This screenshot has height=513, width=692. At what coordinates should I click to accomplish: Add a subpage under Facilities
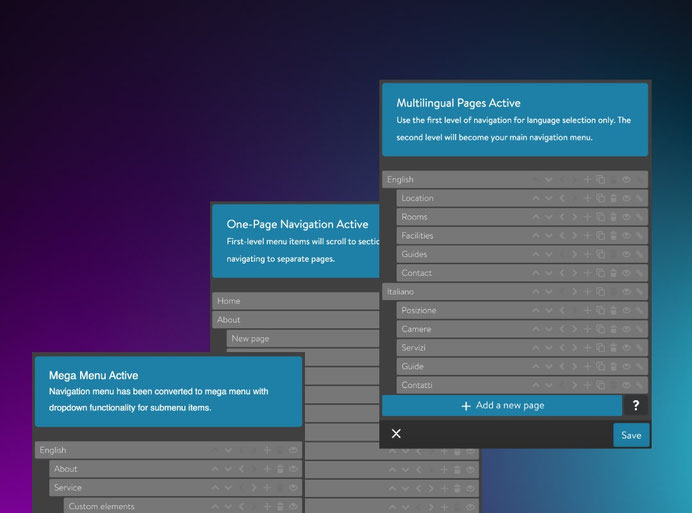tap(587, 236)
